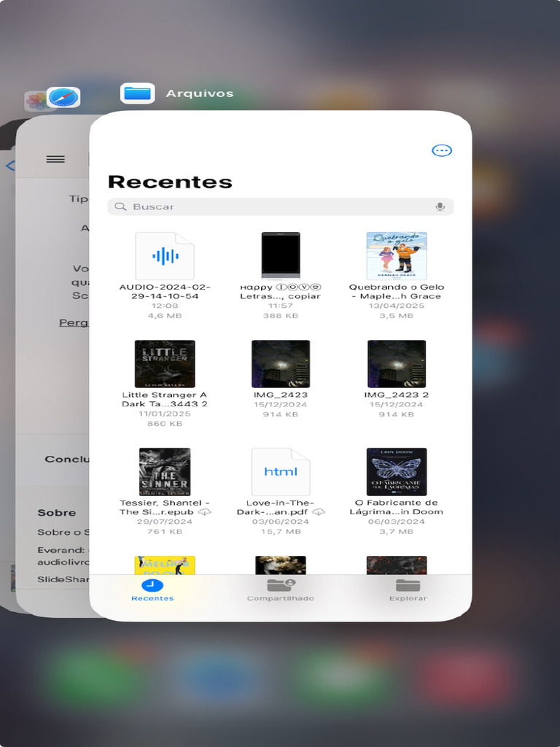
Task: Open Quebrando o Gelo book cover
Action: pyautogui.click(x=397, y=256)
